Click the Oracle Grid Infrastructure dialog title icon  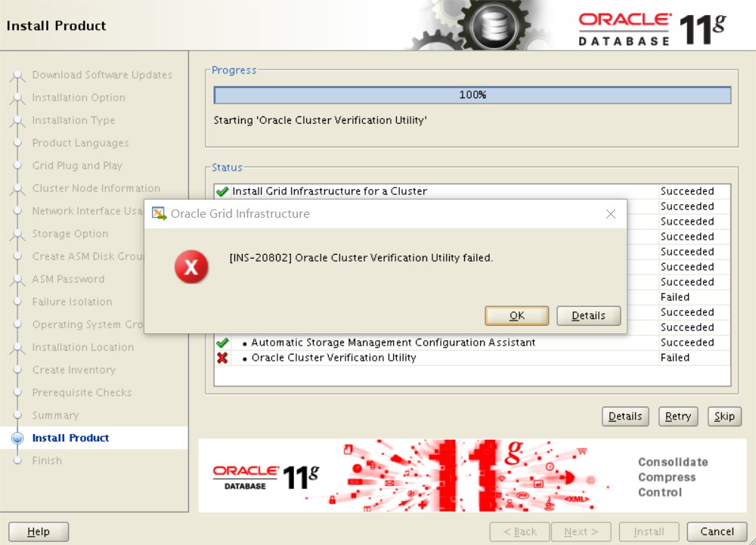159,213
